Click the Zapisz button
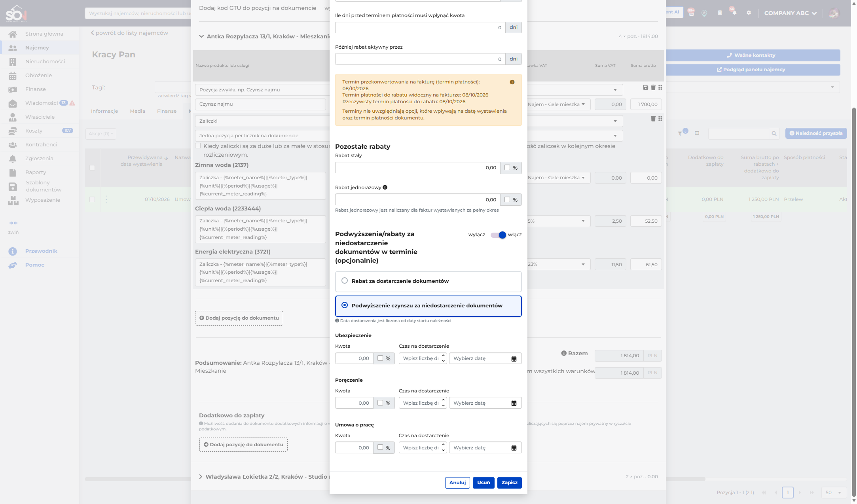The width and height of the screenshot is (857, 504). point(510,483)
